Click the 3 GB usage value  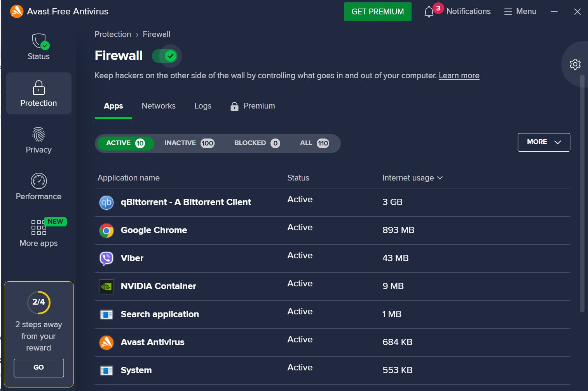click(x=393, y=202)
